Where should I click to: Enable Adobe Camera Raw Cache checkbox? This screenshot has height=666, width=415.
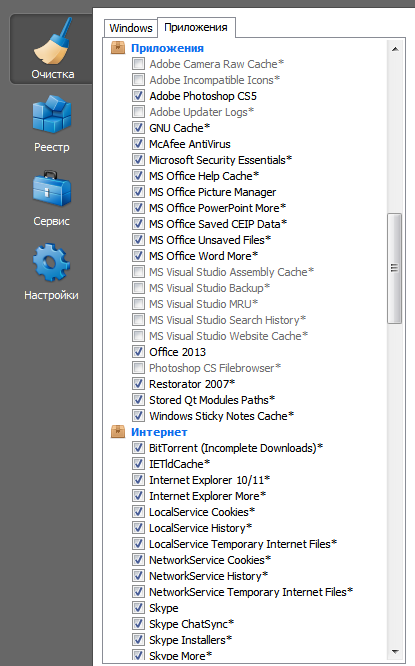click(138, 64)
